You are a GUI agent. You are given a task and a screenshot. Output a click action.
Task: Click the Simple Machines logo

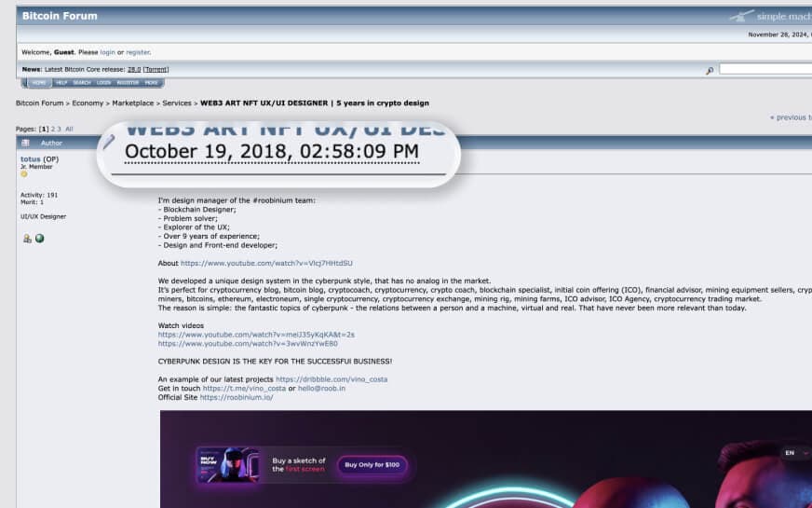(x=771, y=17)
